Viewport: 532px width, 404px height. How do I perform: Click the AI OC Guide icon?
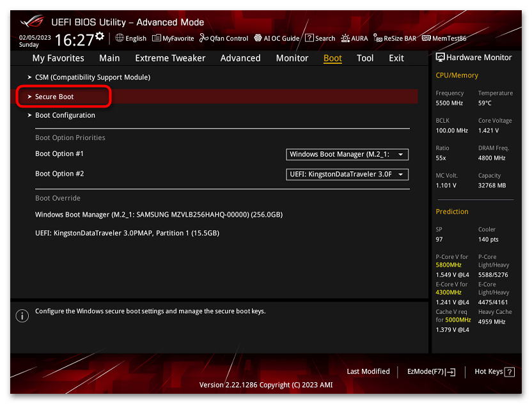pos(258,38)
